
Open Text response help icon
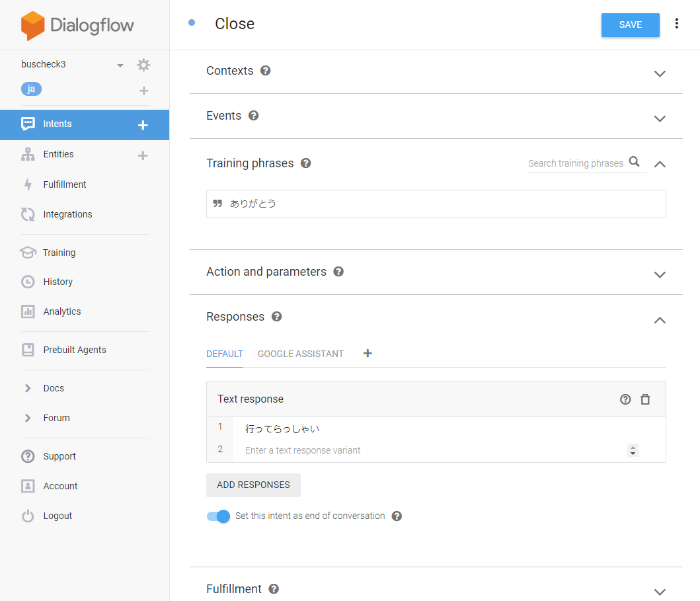(x=625, y=399)
